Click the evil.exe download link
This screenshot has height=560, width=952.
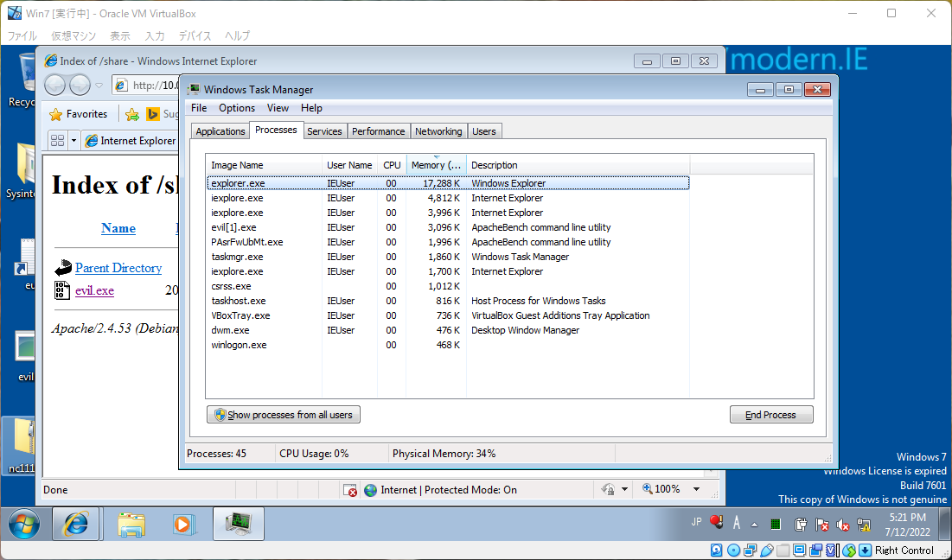tap(95, 290)
